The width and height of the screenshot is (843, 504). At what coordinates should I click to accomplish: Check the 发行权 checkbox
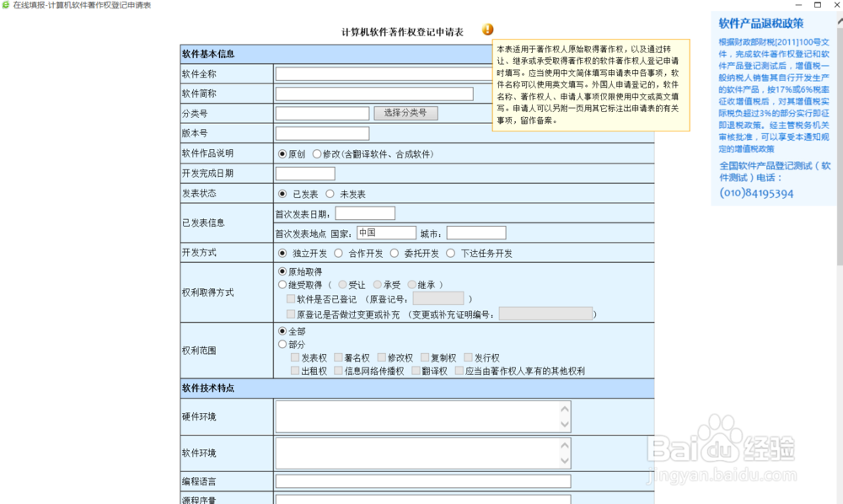[468, 357]
